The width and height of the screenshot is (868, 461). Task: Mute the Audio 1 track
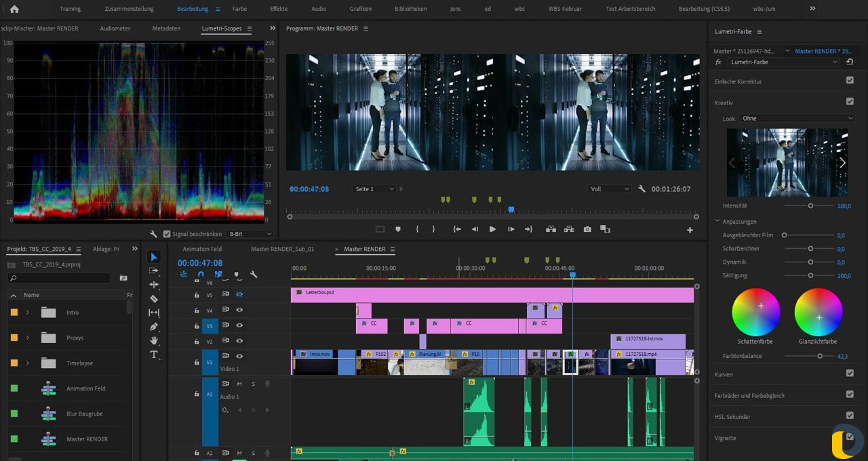coord(239,384)
